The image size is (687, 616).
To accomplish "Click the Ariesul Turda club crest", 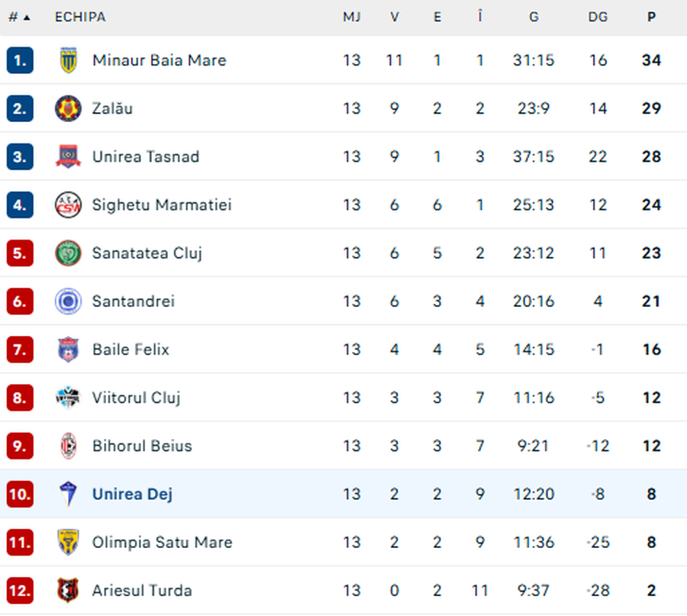I will click(69, 590).
